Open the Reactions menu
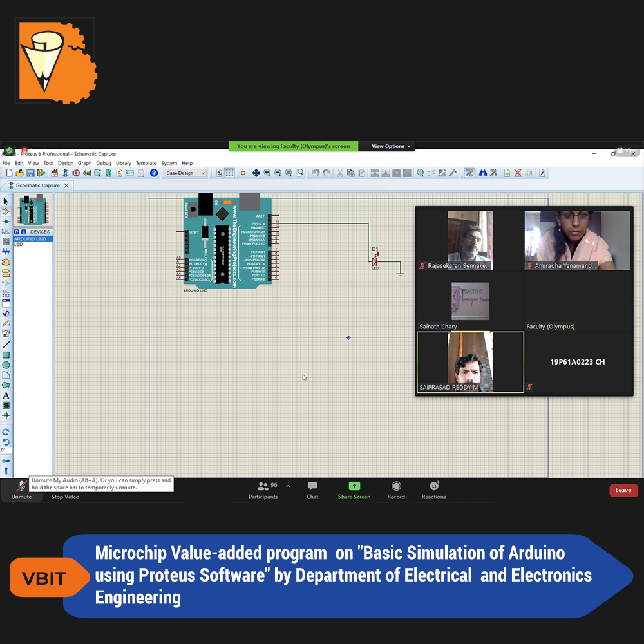The image size is (644, 644). tap(433, 490)
